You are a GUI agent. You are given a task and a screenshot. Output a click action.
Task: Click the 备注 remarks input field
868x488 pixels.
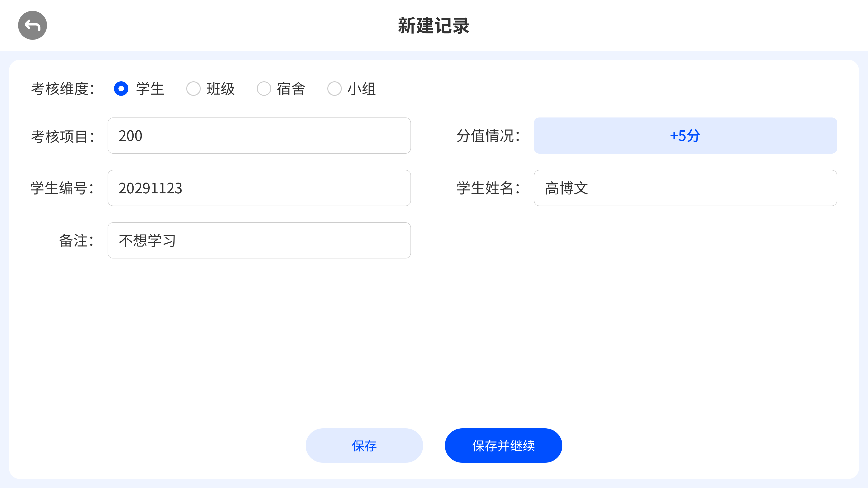click(x=259, y=240)
